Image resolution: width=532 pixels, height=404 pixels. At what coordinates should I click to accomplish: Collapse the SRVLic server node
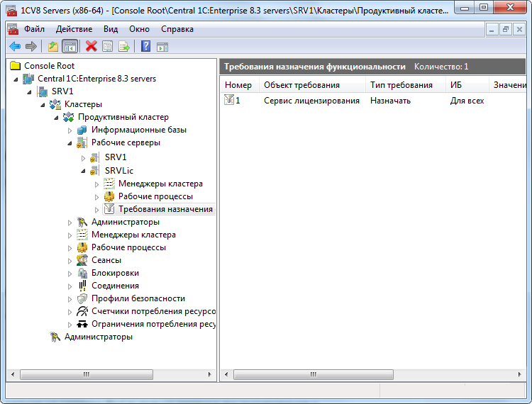(83, 171)
